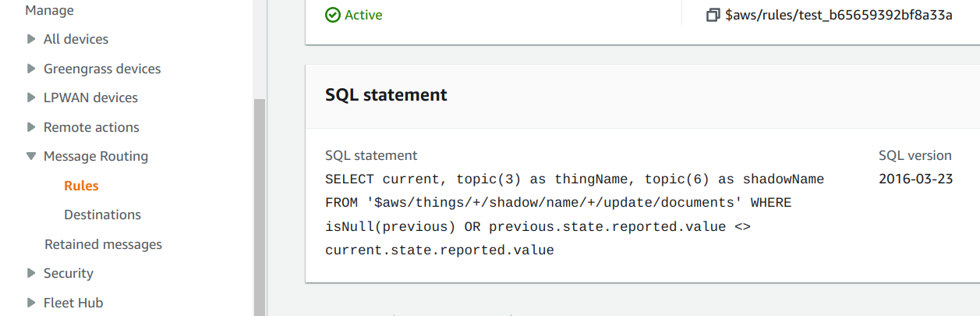
Task: Expand the Security section triangle
Action: [x=31, y=273]
